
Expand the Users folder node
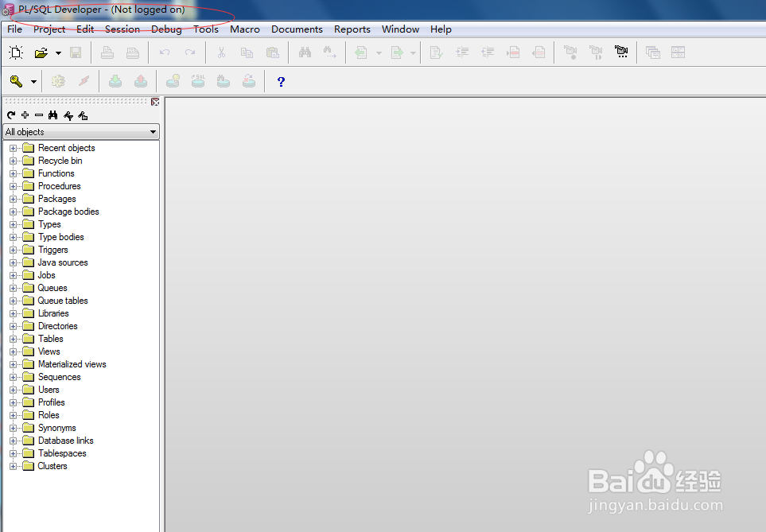(x=14, y=390)
